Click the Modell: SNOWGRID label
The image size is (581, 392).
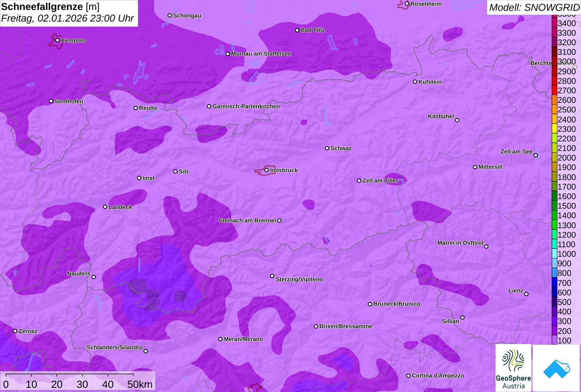pyautogui.click(x=534, y=7)
